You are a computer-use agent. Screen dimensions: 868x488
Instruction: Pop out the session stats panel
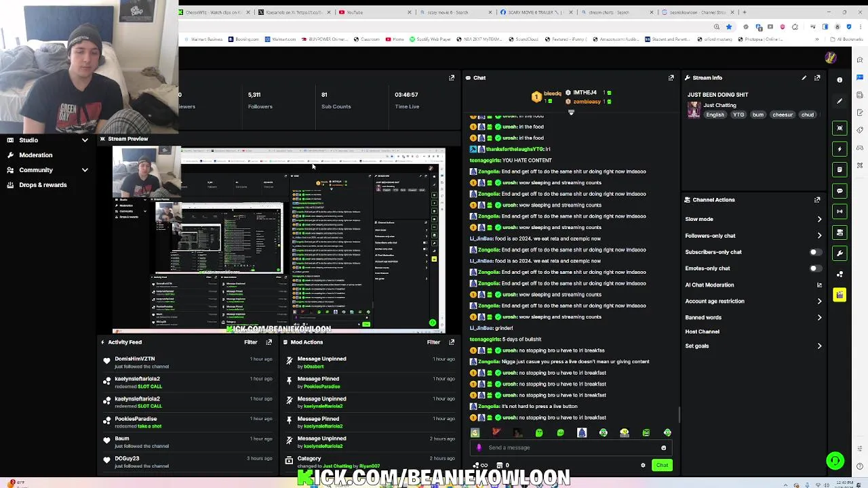[x=452, y=78]
